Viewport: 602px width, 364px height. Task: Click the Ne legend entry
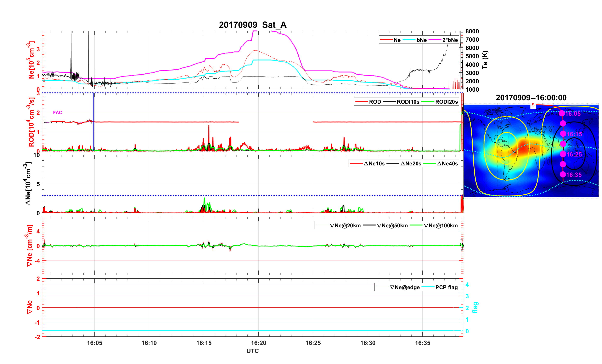(397, 40)
